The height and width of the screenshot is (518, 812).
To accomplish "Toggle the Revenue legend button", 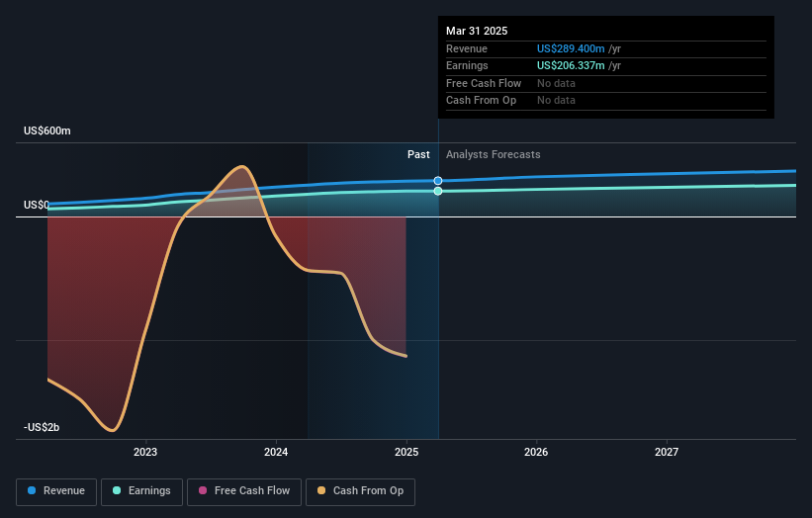I will click(x=56, y=491).
